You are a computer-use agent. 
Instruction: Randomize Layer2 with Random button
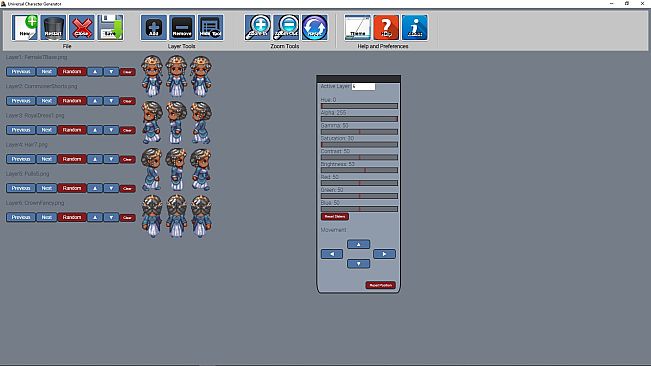tap(72, 101)
